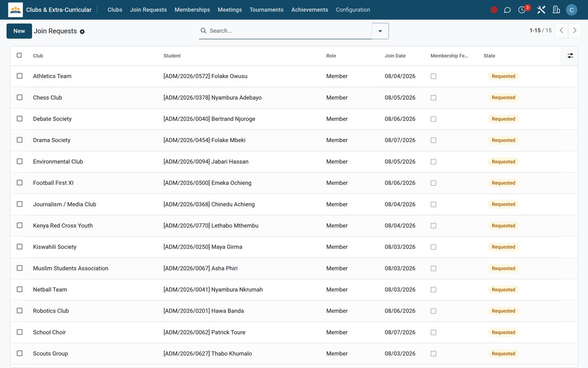This screenshot has width=588, height=368.
Task: Open the activities clock icon
Action: (522, 10)
